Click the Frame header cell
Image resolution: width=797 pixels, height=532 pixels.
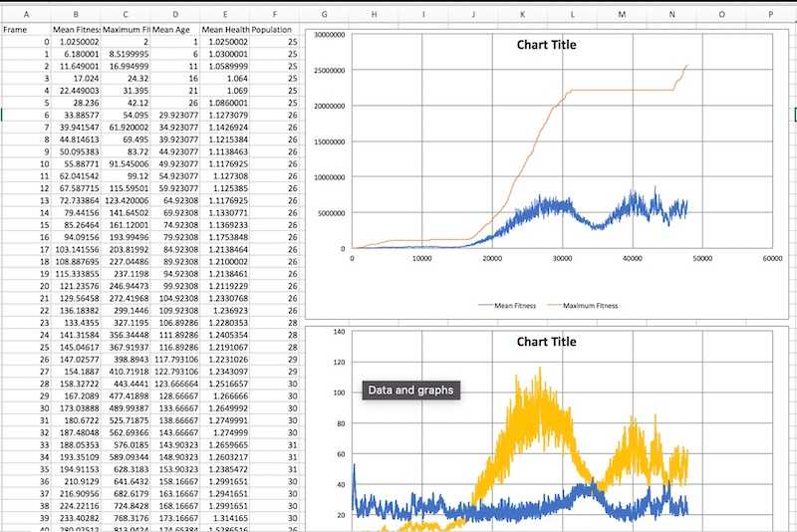[15, 30]
